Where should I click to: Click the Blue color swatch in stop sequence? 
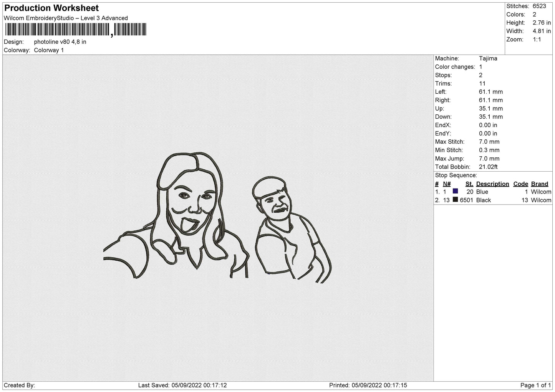pos(455,191)
